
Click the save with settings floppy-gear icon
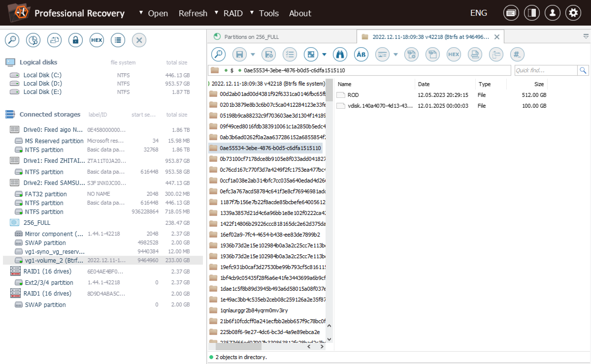pyautogui.click(x=269, y=54)
